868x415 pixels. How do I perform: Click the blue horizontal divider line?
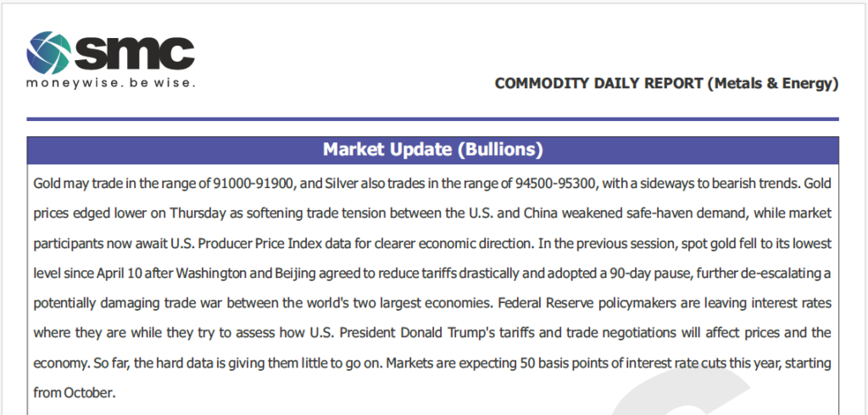click(433, 119)
